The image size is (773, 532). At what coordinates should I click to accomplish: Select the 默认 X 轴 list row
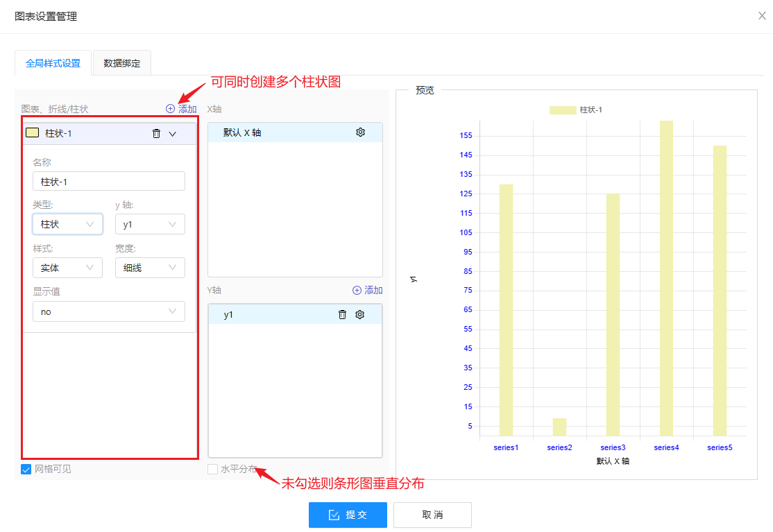coord(295,132)
